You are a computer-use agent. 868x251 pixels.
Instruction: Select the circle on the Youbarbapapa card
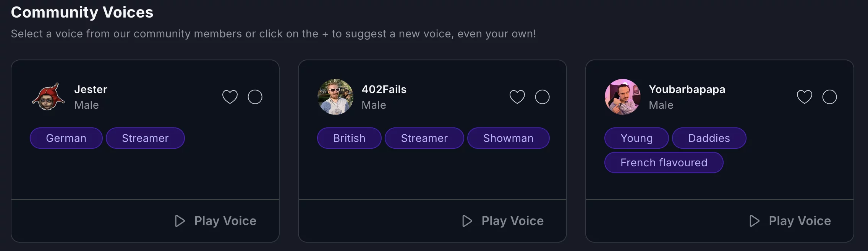tap(829, 97)
